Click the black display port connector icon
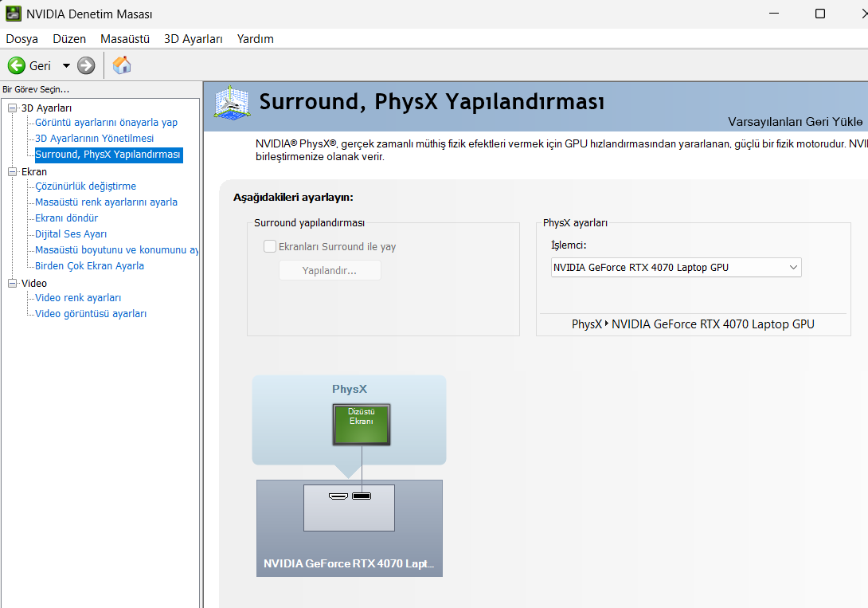Viewport: 868px width, 608px height. (362, 496)
